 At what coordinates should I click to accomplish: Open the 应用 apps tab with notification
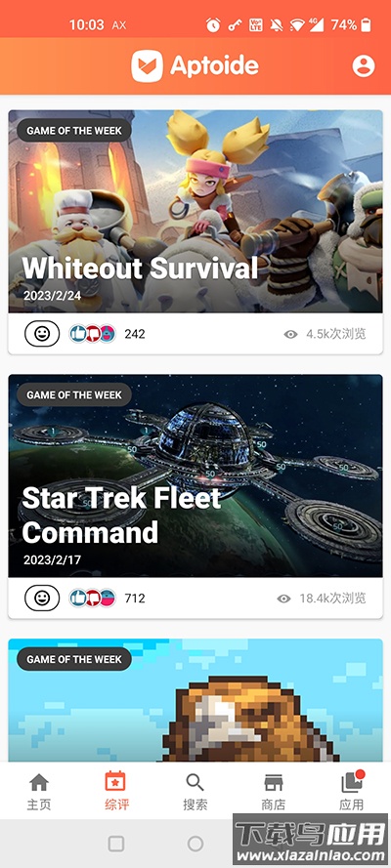pos(351,792)
